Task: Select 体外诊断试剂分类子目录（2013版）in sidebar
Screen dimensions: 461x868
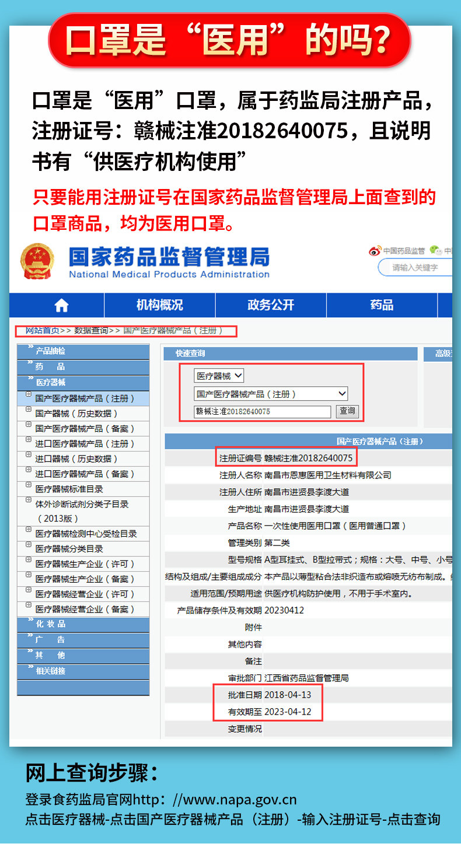Action: [82, 512]
